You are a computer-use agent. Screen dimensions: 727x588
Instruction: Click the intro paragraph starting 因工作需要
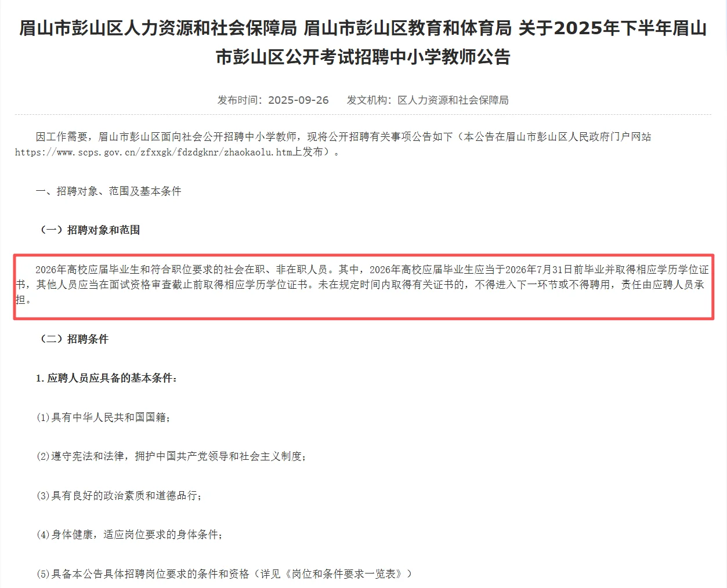tap(334, 144)
